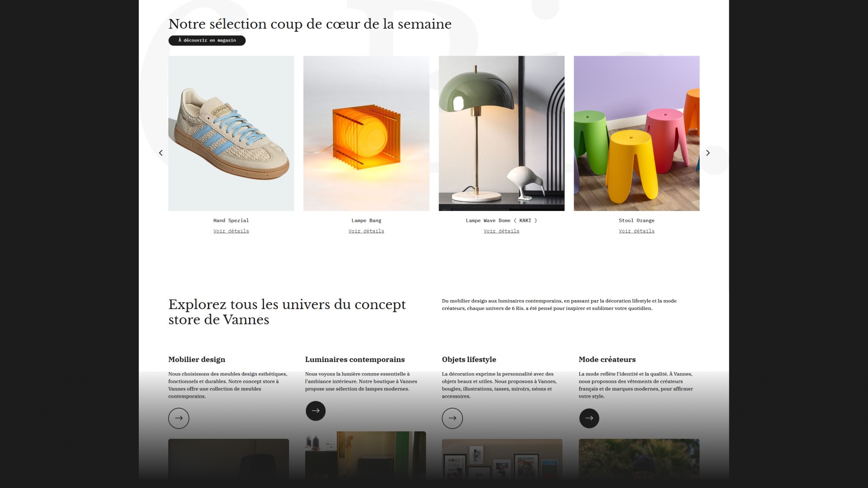Click the carousel previous arrow
868x488 pixels.
[160, 153]
